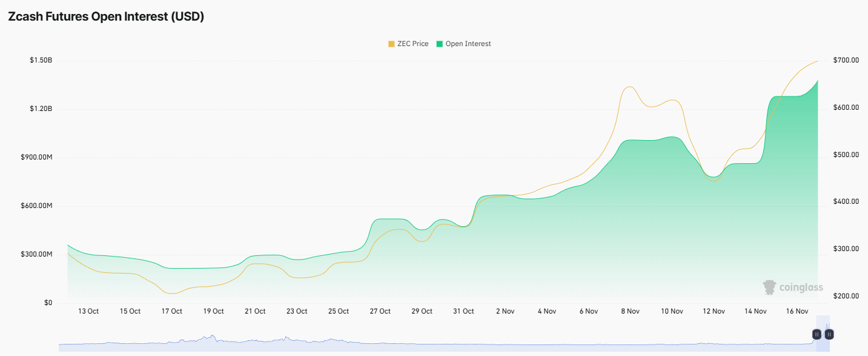Click the ZEC price peak near 8 Nov
The image size is (868, 356).
[x=630, y=87]
